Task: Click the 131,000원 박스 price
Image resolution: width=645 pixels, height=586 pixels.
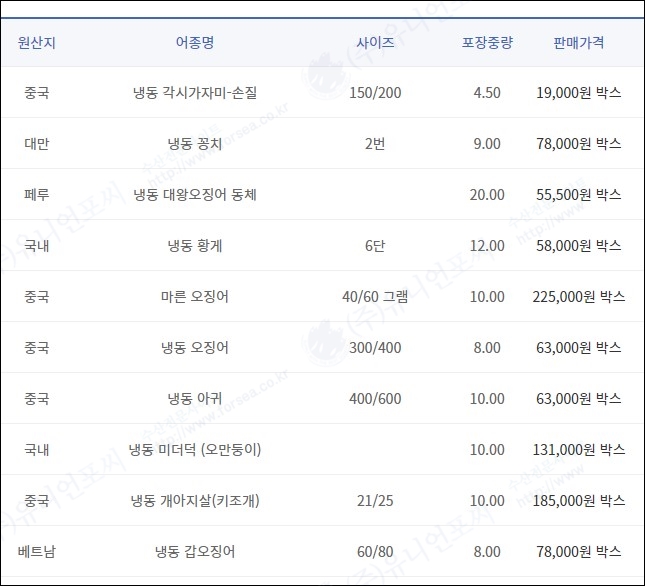Action: (579, 449)
